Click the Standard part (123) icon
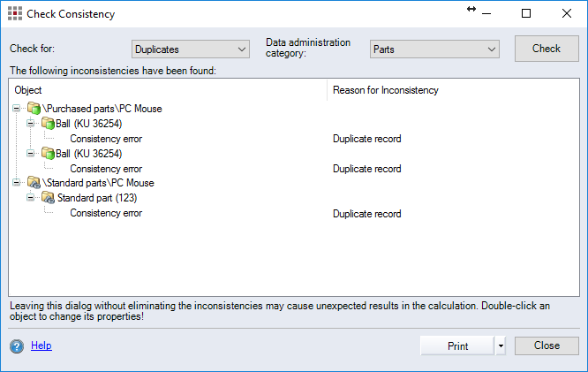The width and height of the screenshot is (588, 372). click(x=49, y=198)
